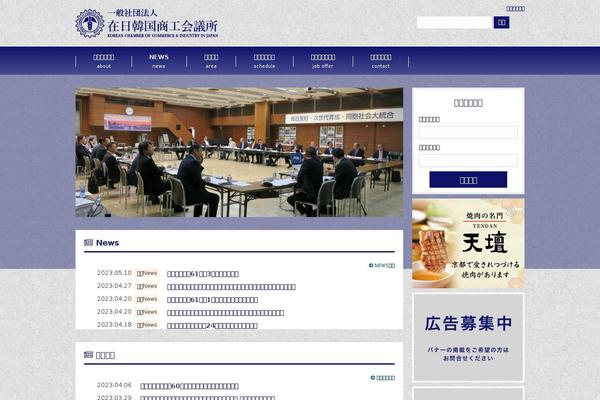Go to the NEWS navigation item
The height and width of the screenshot is (400, 600).
click(x=158, y=61)
